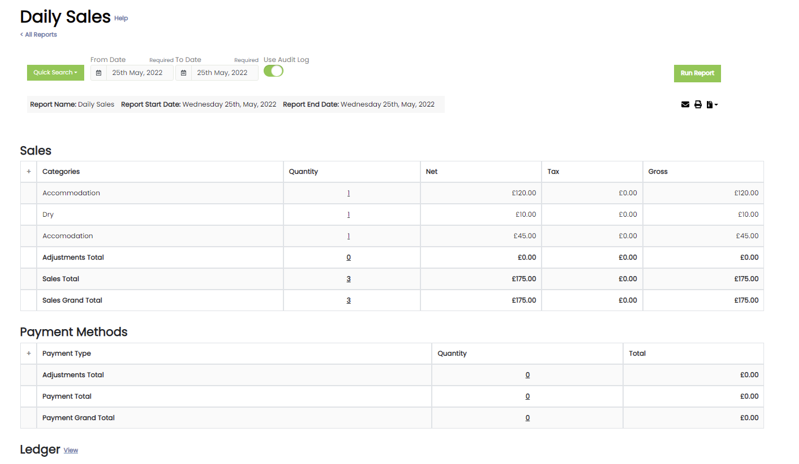Click the From Date input field
Viewport: 799px width, 464px height.
pyautogui.click(x=138, y=73)
